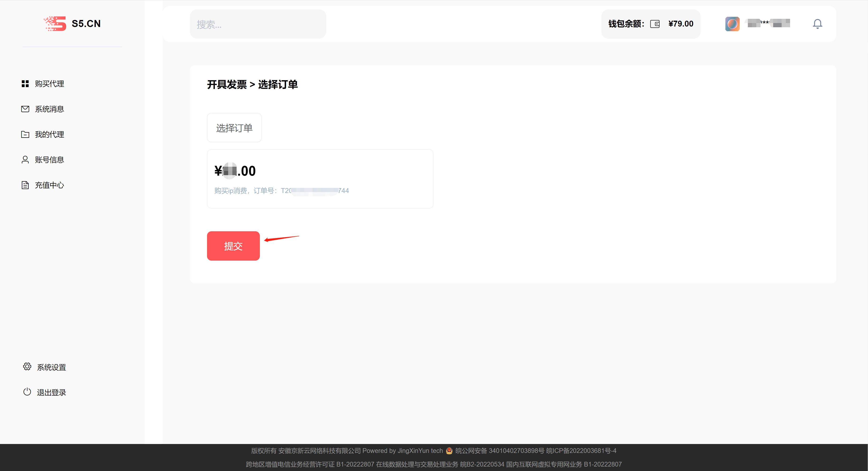Click the S5.CN logo icon

coord(55,24)
